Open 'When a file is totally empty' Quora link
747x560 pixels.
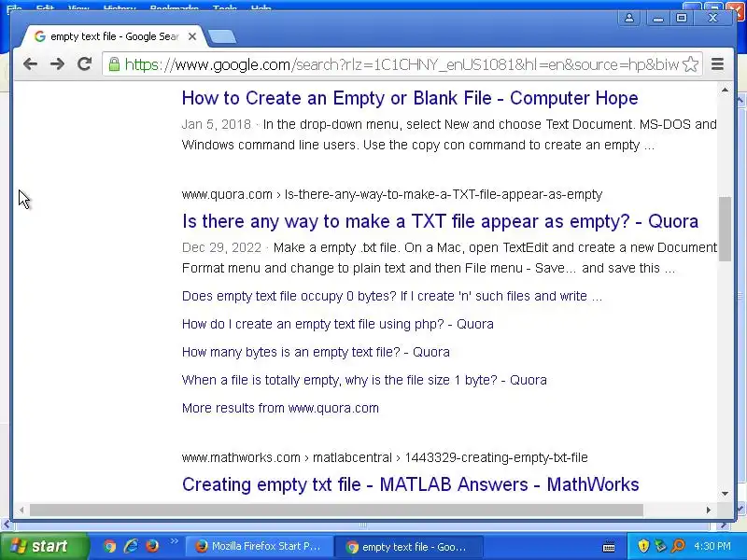[364, 380]
